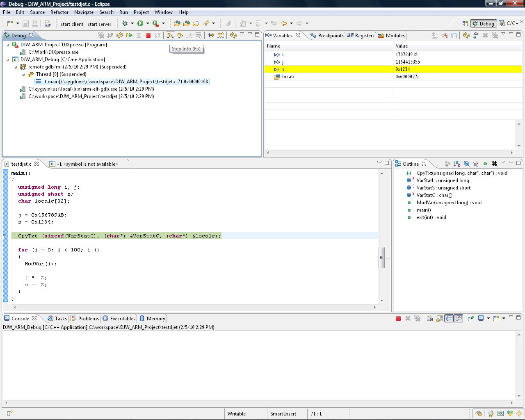This screenshot has width=525, height=420.
Task: Open dropdown arrow next to Debug launch icon
Action: (132, 24)
